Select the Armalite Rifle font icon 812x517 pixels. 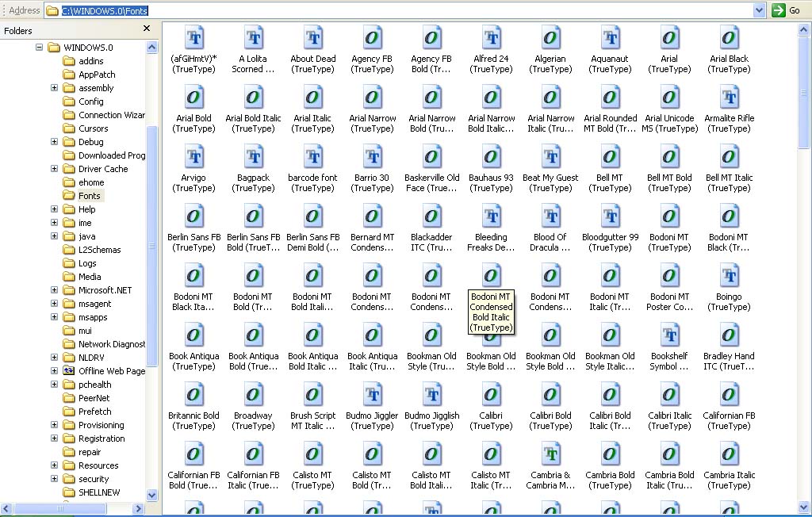click(730, 97)
